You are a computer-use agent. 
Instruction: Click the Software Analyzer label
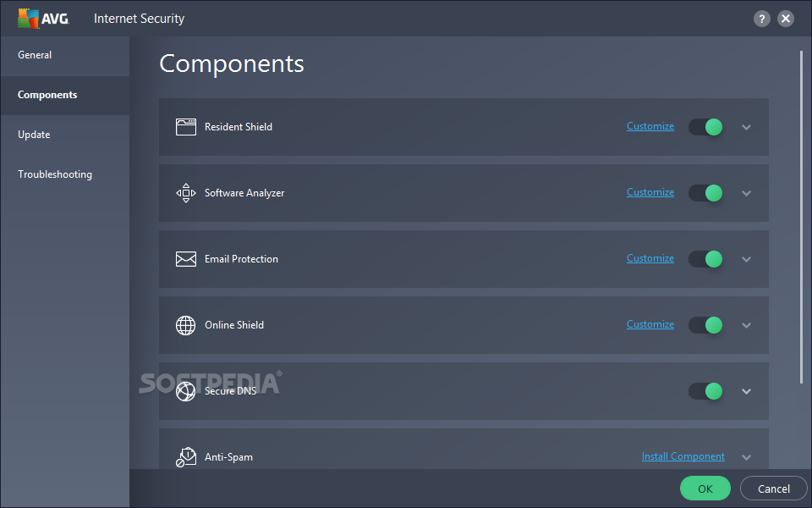point(244,193)
